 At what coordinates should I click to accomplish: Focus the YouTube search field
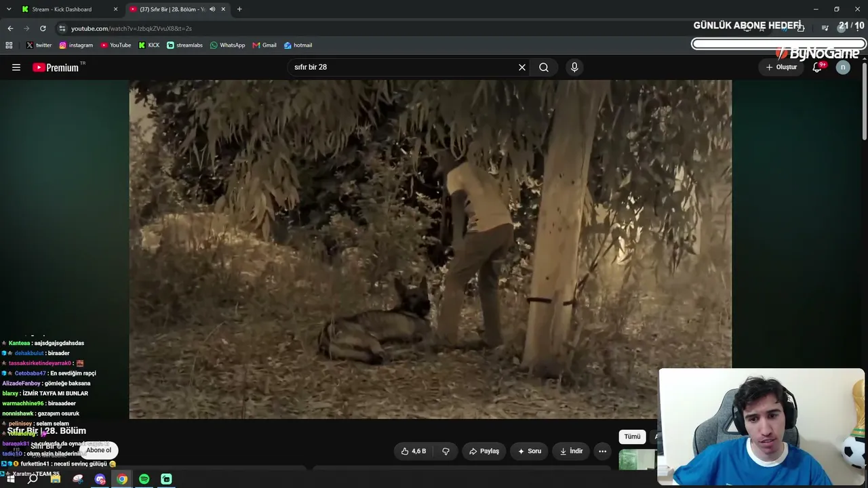[403, 67]
